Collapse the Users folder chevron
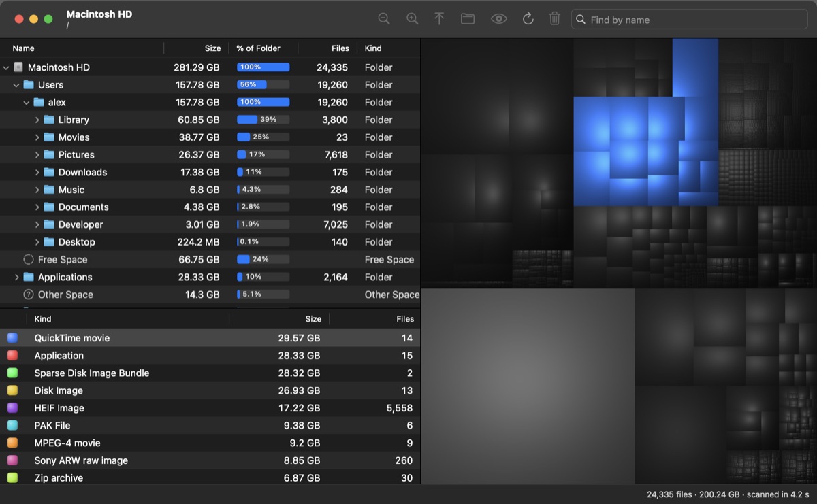817x504 pixels. pos(16,85)
